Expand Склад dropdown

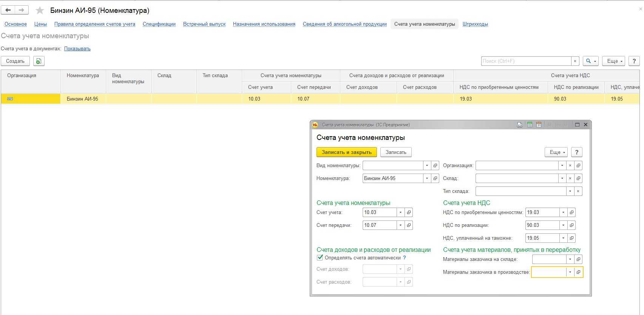[562, 178]
